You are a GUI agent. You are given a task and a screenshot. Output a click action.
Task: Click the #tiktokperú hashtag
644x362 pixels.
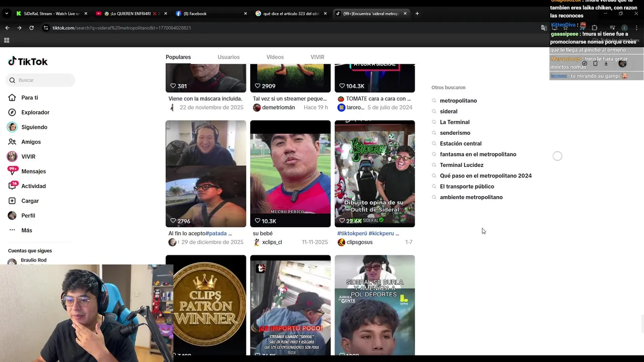(352, 233)
